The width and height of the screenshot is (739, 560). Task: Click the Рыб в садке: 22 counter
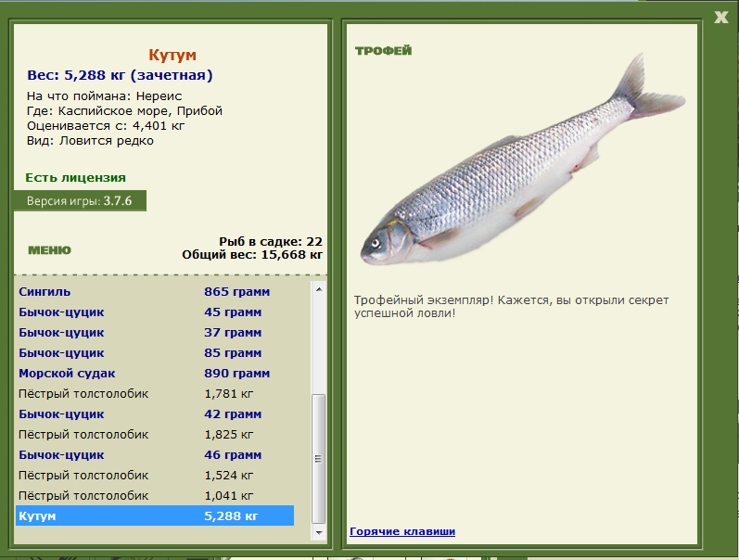pyautogui.click(x=271, y=242)
